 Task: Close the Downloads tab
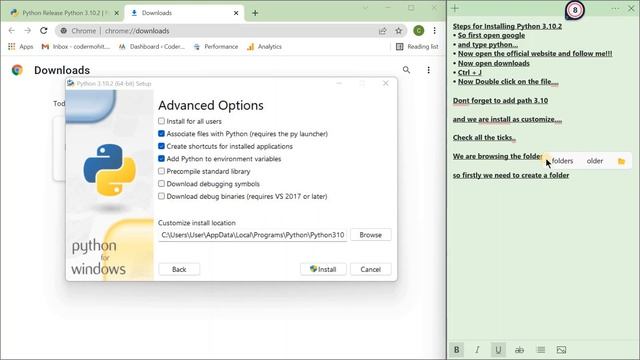(236, 13)
